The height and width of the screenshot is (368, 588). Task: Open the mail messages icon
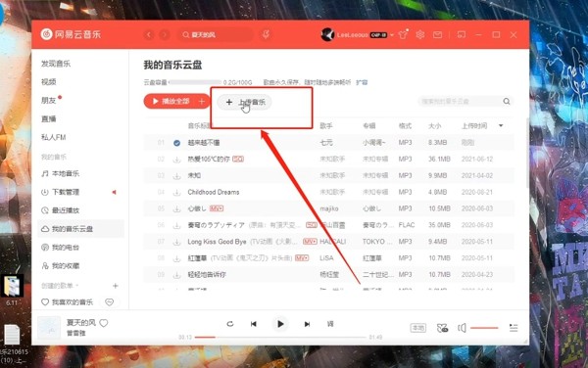tap(437, 35)
